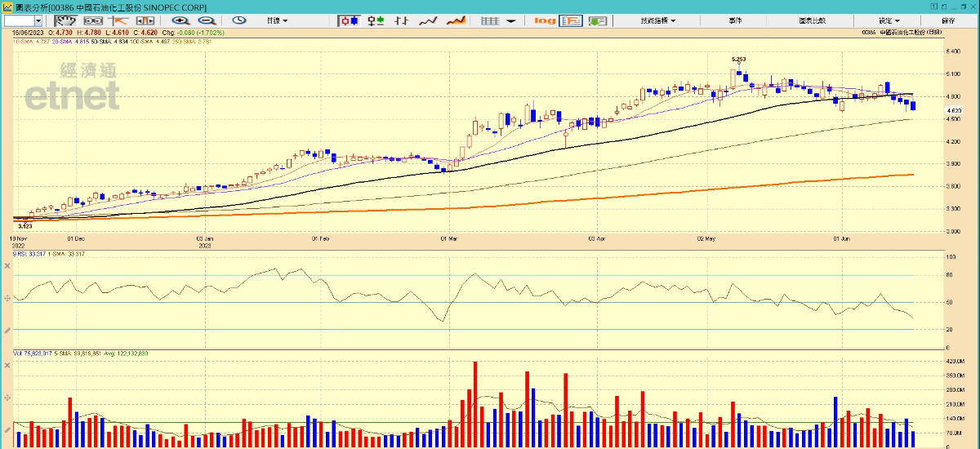Edit RSI panel with pencil icon

coord(7,330)
